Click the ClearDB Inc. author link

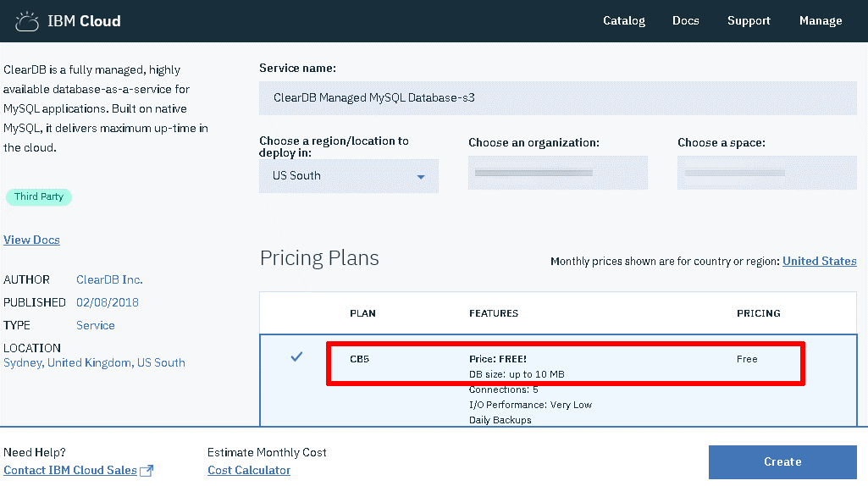[x=109, y=280]
